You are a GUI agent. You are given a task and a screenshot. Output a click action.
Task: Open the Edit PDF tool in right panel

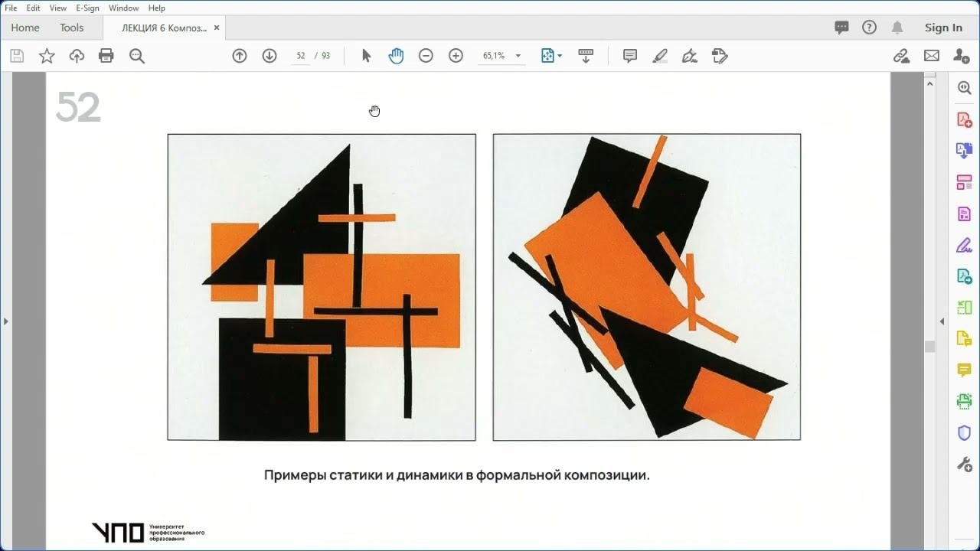pos(965,214)
